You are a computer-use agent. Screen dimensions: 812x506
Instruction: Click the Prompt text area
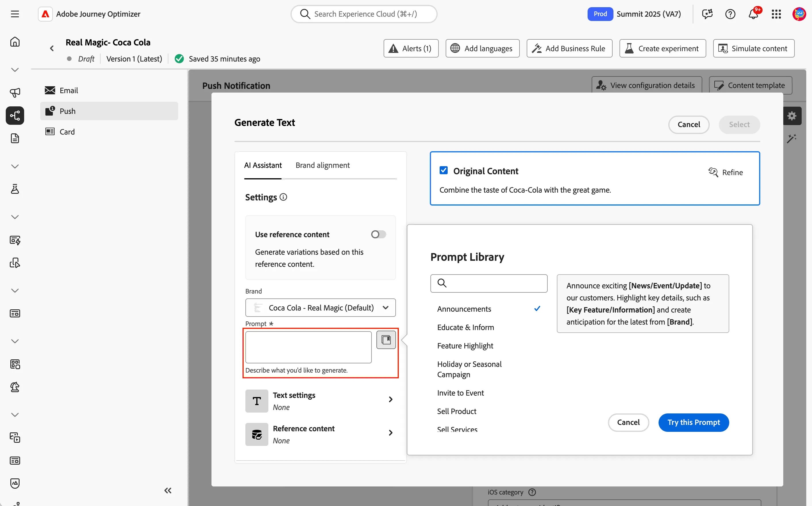(308, 347)
